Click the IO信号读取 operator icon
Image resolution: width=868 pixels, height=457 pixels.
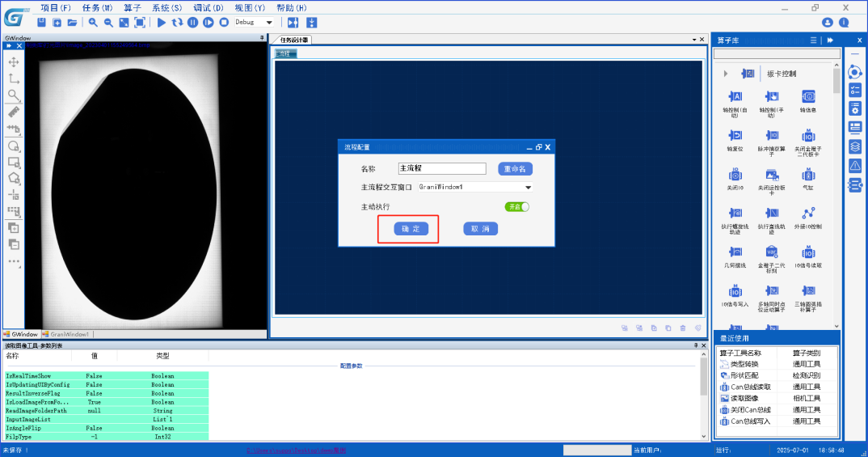pos(808,252)
